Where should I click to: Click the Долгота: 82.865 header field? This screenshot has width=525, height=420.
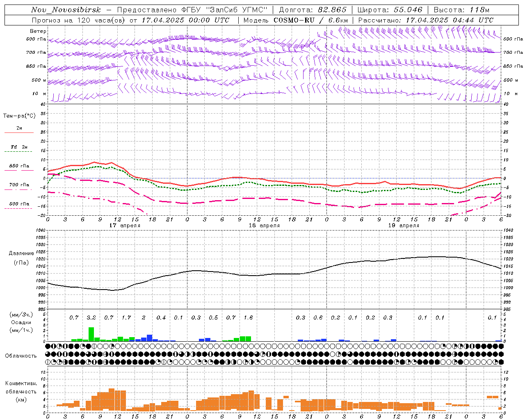313,10
